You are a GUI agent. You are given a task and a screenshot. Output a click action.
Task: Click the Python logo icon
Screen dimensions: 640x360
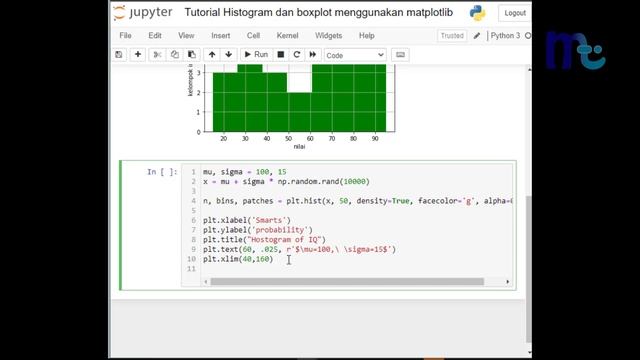coord(477,13)
